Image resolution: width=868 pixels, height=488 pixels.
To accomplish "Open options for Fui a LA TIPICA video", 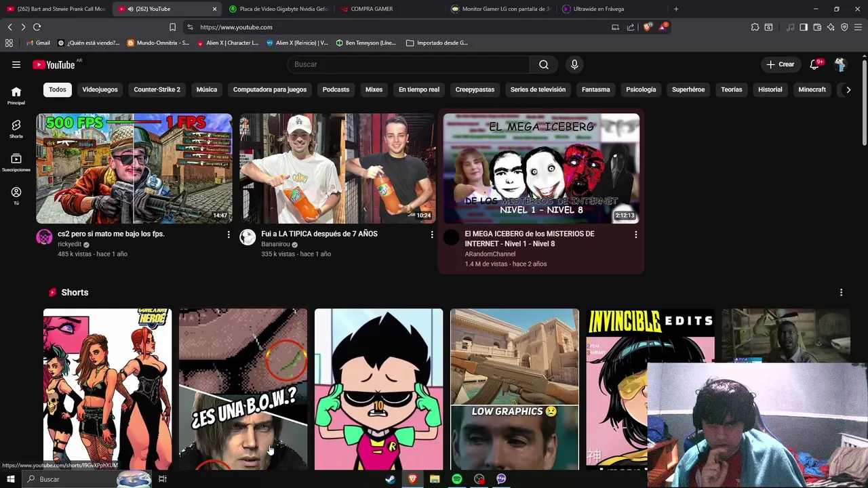I will click(432, 235).
